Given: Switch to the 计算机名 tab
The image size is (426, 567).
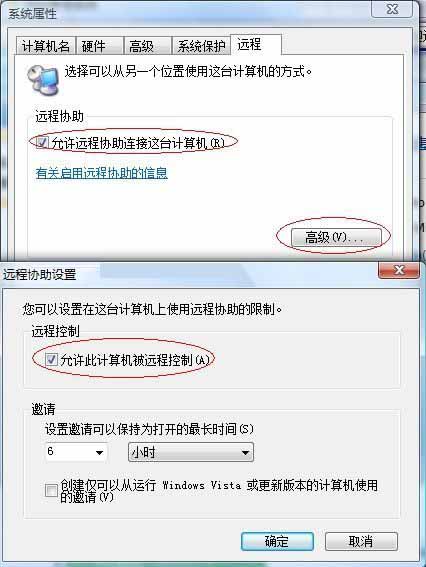Looking at the screenshot, I should pos(46,46).
